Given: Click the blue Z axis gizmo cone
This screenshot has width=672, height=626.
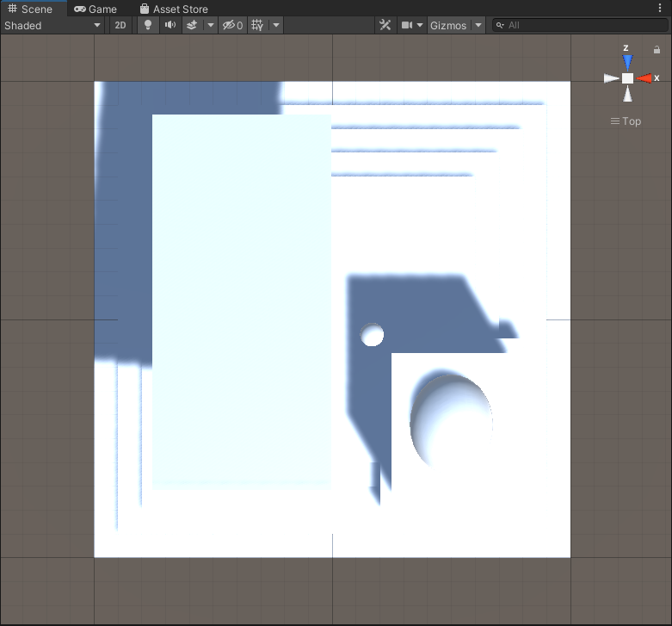Looking at the screenshot, I should click(x=627, y=60).
